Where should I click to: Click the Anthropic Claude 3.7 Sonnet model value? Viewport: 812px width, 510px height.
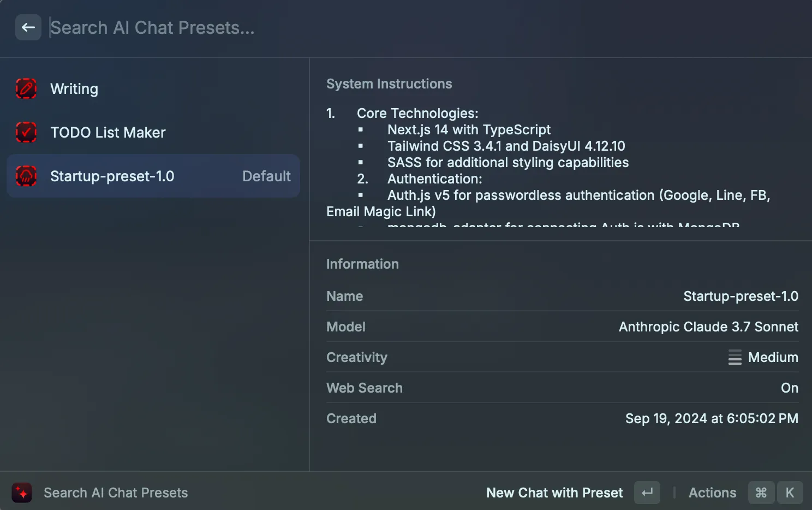[708, 327]
